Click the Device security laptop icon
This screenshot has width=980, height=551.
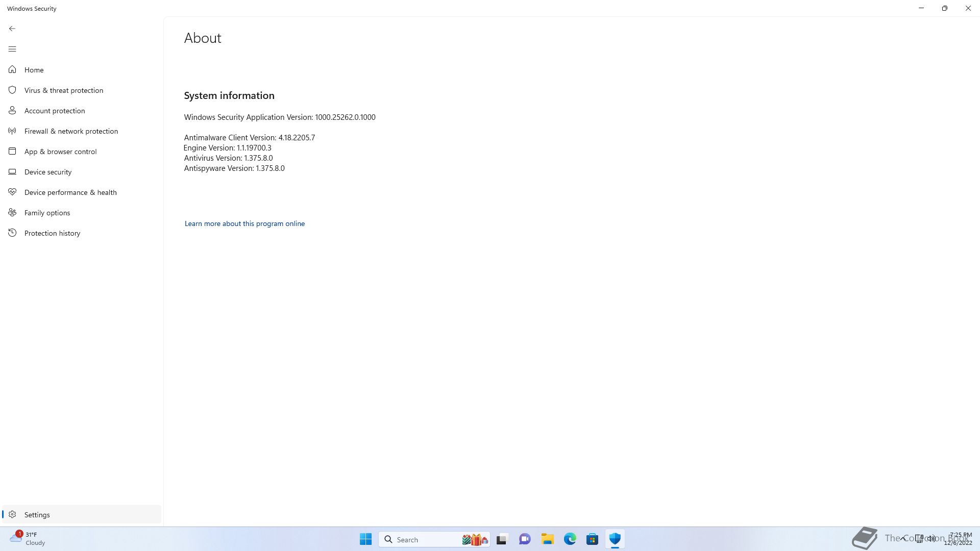click(12, 171)
